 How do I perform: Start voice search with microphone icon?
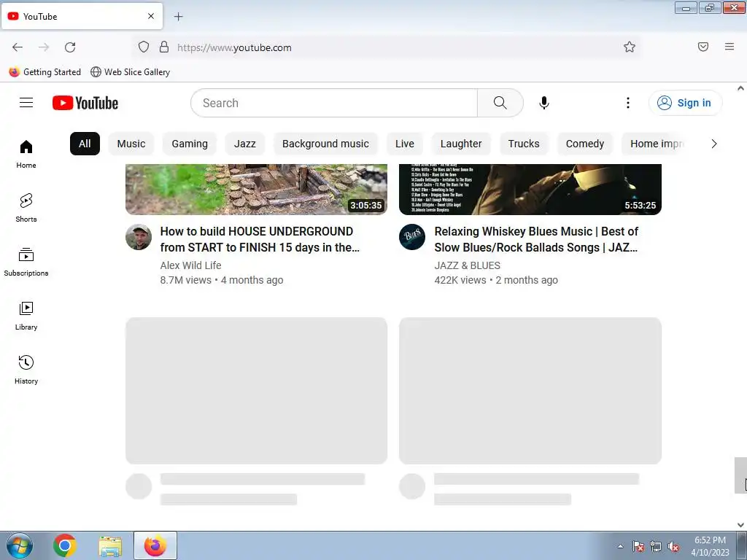(544, 103)
